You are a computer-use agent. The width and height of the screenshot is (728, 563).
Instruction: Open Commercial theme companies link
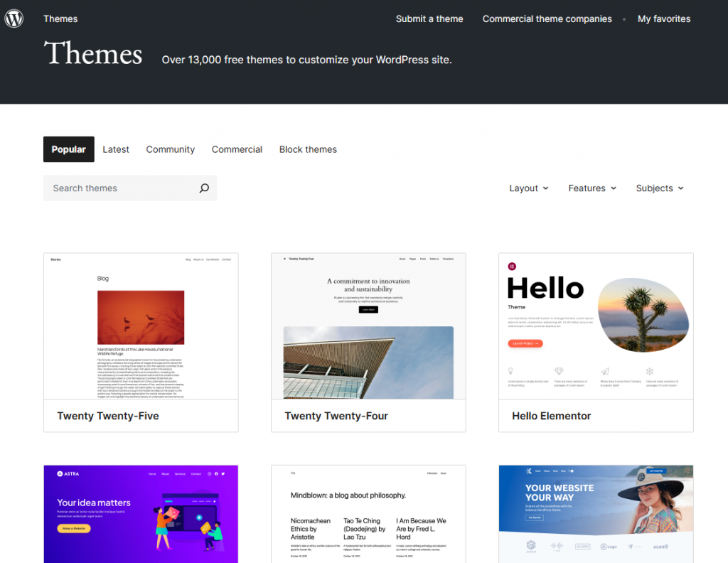pyautogui.click(x=547, y=19)
